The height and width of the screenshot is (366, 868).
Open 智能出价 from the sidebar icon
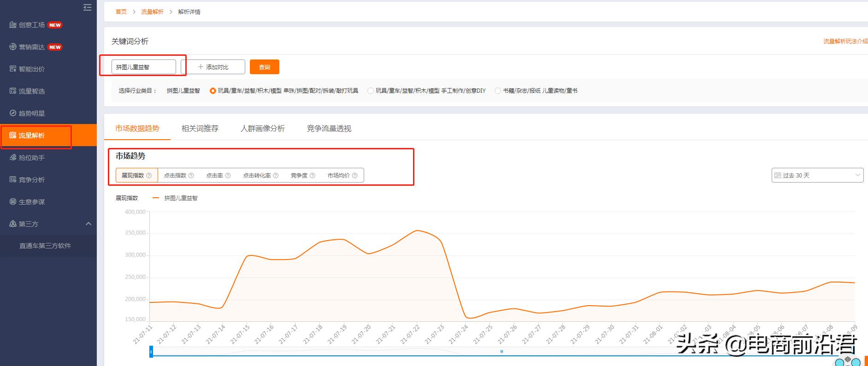[x=13, y=69]
